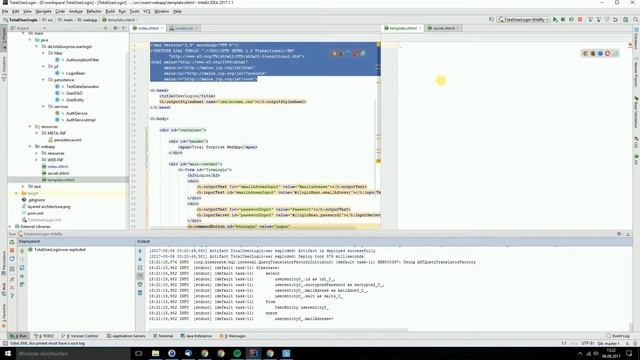Toggle soft-wrap icon in Output gutter

tap(140, 268)
